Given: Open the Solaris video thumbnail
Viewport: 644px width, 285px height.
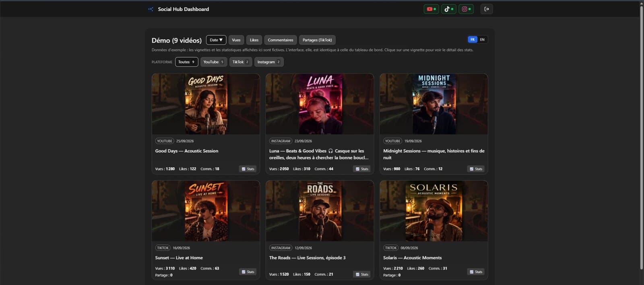Looking at the screenshot, I should click(434, 211).
